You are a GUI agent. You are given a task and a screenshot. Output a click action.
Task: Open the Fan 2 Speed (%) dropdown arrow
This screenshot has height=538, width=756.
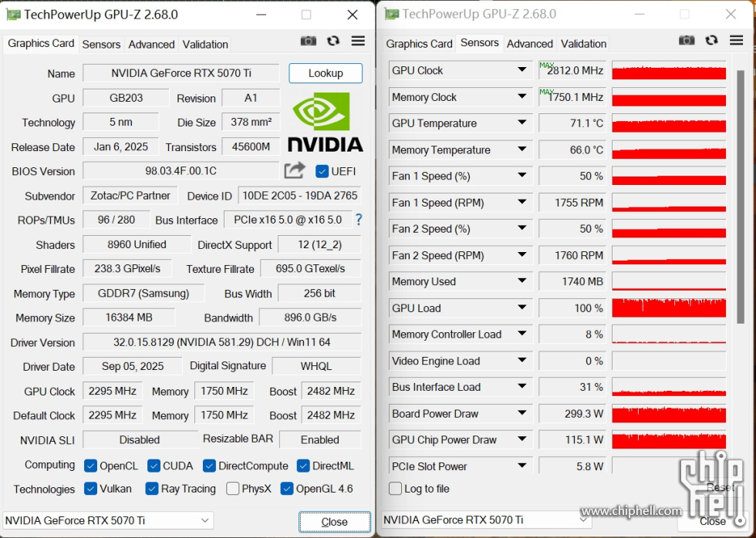[x=521, y=228]
